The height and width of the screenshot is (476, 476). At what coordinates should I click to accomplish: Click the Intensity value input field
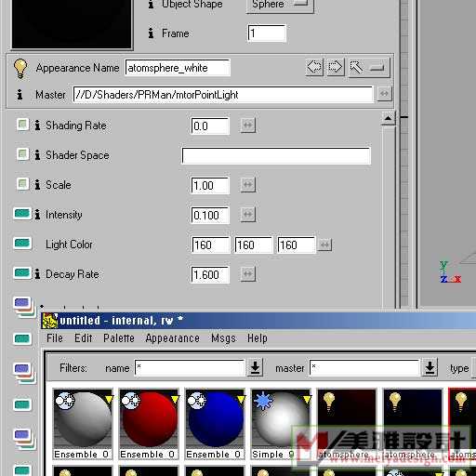coord(210,215)
